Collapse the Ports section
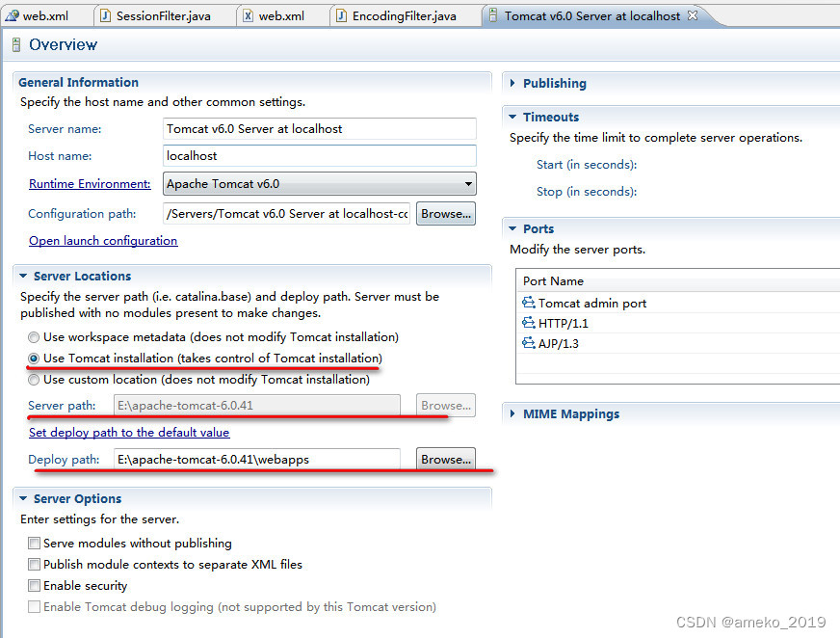This screenshot has height=638, width=840. [x=512, y=229]
